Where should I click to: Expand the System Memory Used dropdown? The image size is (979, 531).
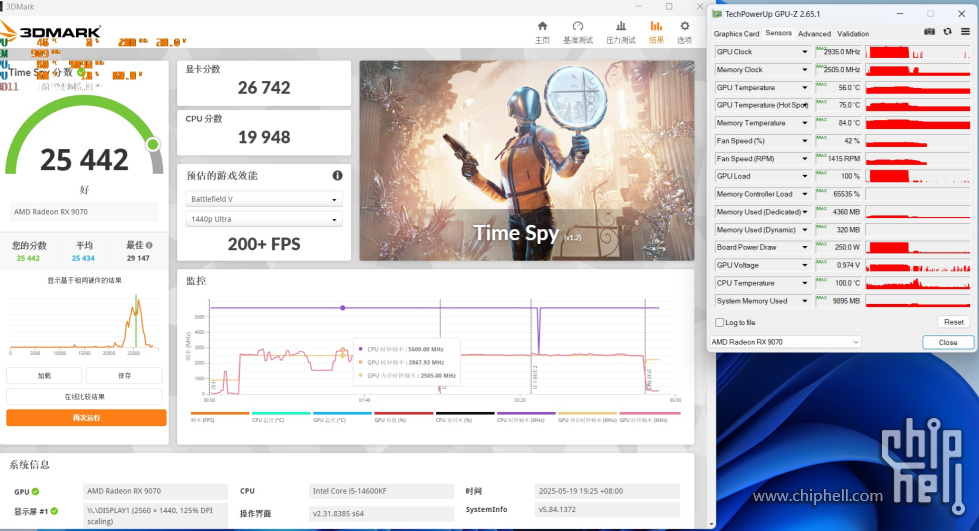click(x=804, y=301)
